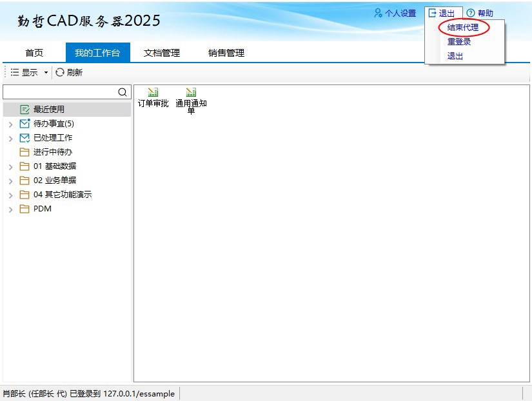Switch to the 销售管理 tab

click(x=226, y=53)
